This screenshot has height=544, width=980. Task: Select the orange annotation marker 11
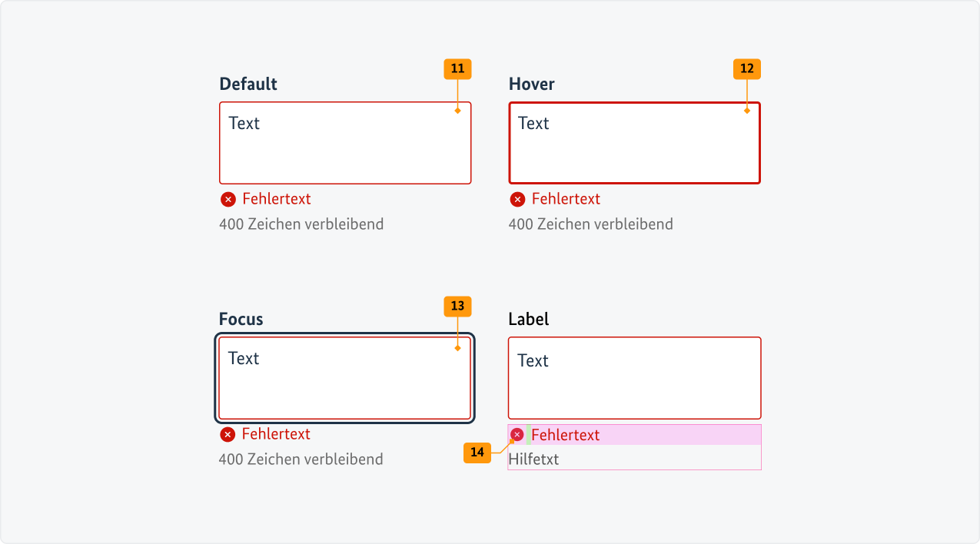click(457, 69)
